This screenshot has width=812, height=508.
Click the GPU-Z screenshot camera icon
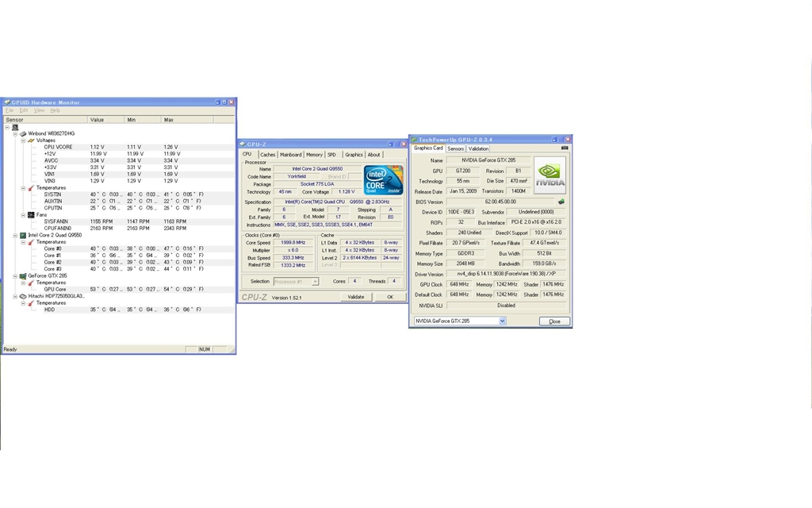tap(565, 148)
